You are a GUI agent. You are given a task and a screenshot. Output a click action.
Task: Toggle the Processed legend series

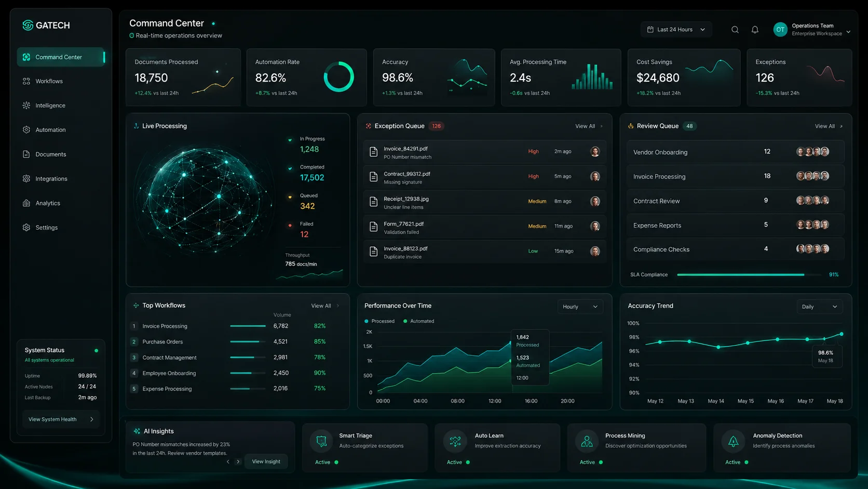[x=379, y=321]
